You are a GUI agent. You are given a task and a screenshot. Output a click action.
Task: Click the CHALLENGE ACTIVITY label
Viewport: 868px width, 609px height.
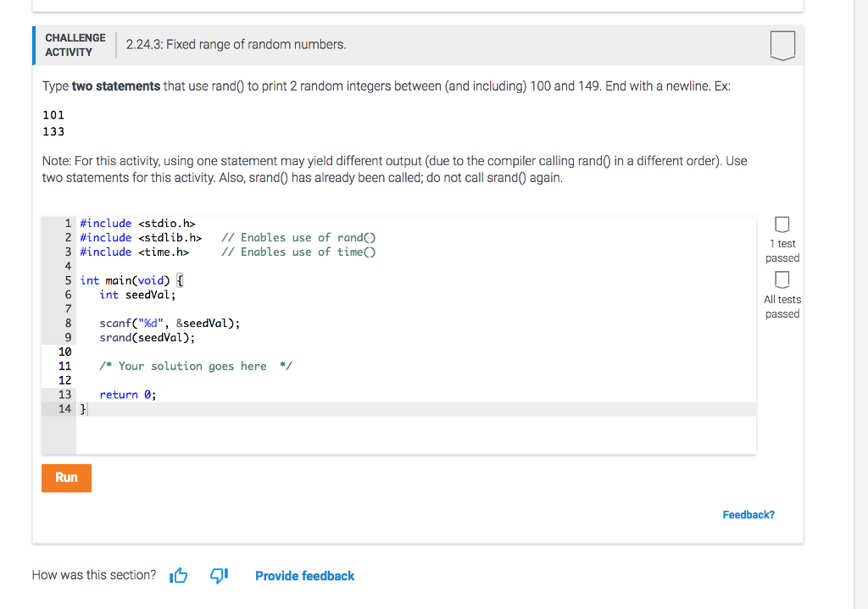[75, 44]
